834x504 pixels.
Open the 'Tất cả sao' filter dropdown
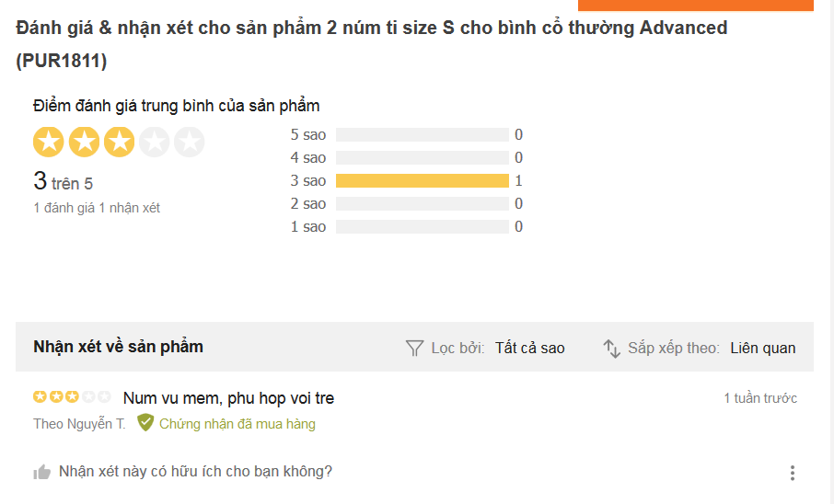(529, 348)
